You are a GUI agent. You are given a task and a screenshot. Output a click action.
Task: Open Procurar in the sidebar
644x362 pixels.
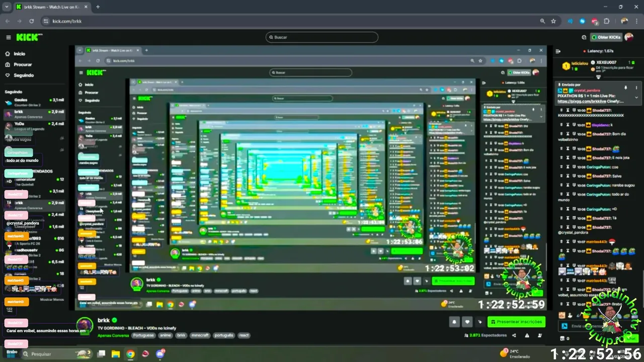[19, 64]
